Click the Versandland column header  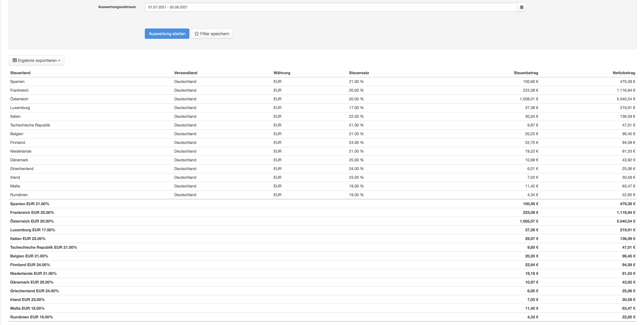186,73
